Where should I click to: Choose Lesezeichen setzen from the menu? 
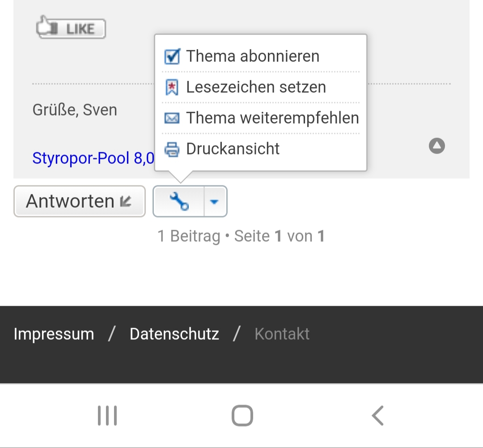point(256,87)
